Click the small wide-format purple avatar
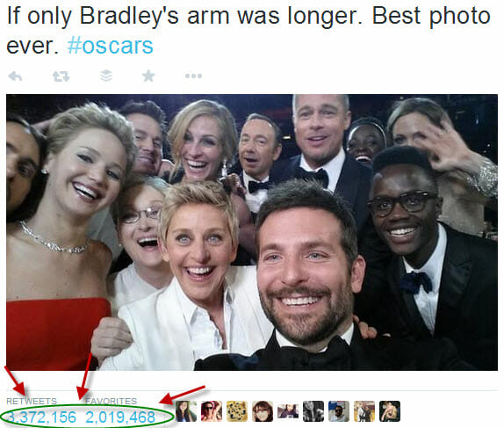The height and width of the screenshot is (428, 504). (288, 411)
